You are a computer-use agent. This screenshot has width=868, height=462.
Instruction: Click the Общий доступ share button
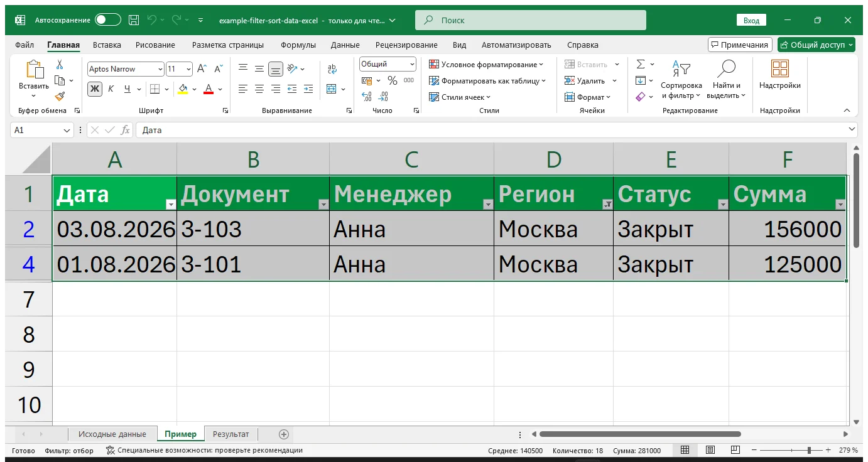pyautogui.click(x=816, y=45)
